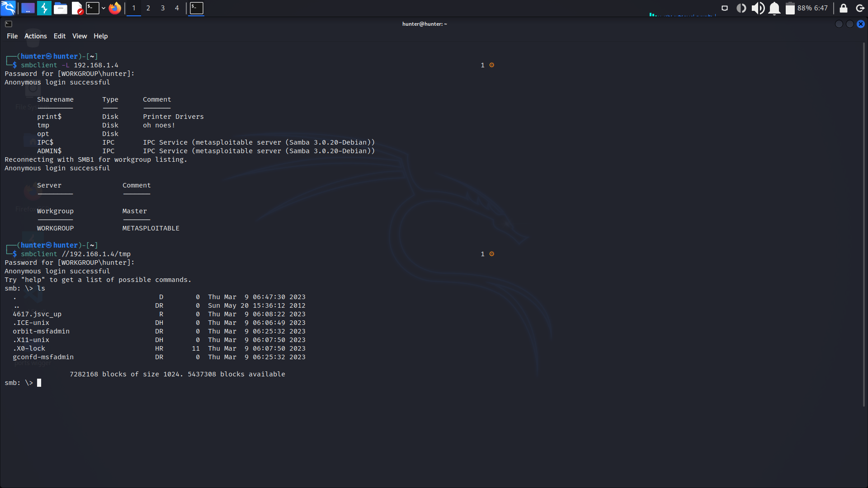
Task: Click the lock screen icon
Action: (x=844, y=8)
